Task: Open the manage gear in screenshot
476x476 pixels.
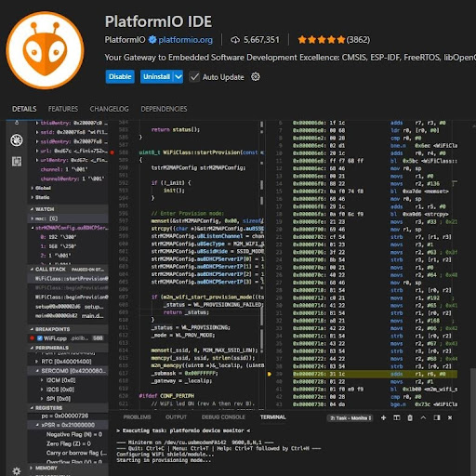Action: coord(17,470)
